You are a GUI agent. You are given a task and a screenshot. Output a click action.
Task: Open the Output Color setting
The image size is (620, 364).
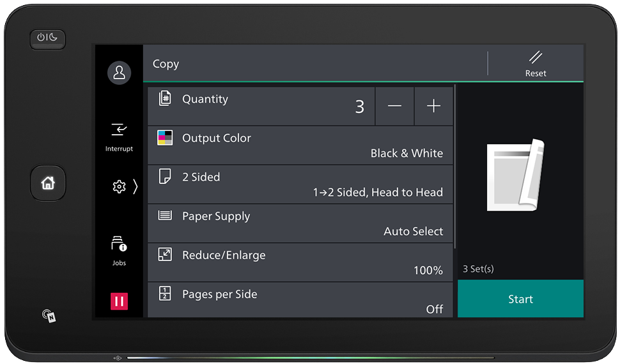(300, 146)
